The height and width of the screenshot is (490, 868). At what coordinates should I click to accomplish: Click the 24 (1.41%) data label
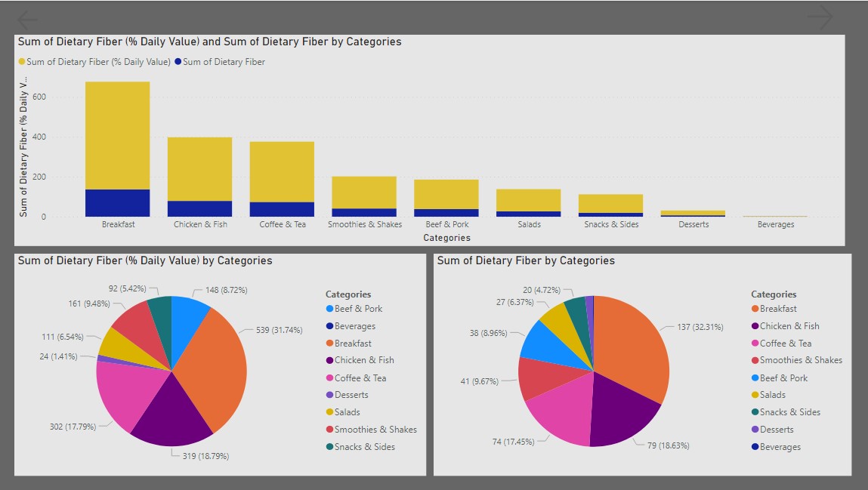(58, 356)
